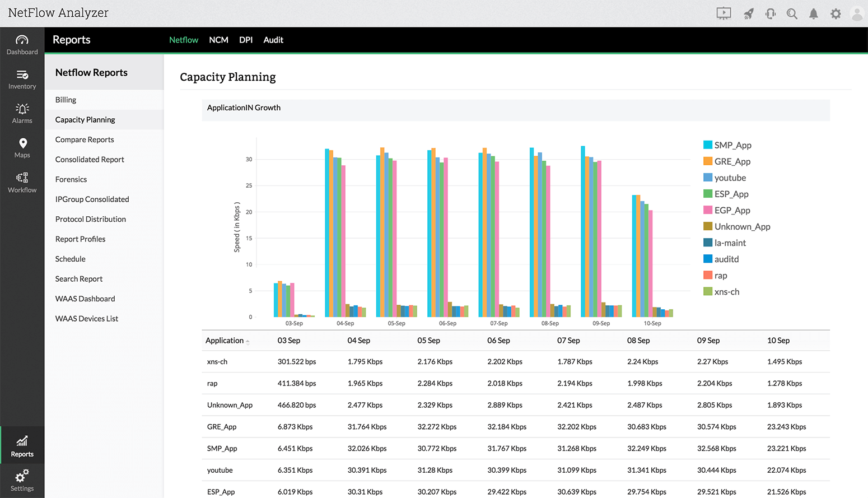Open the Maps view
The height and width of the screenshot is (498, 868).
22,148
